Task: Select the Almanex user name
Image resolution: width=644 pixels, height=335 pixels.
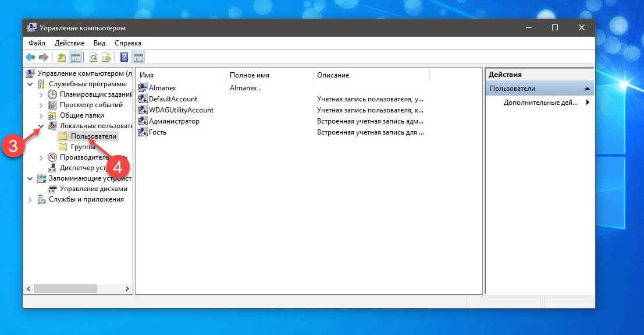Action: pyautogui.click(x=162, y=87)
